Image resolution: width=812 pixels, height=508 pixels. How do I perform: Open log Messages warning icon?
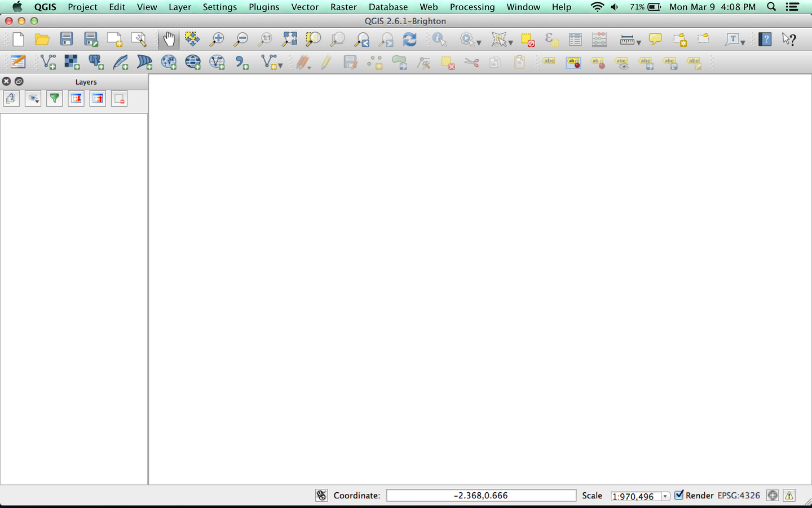[789, 496]
